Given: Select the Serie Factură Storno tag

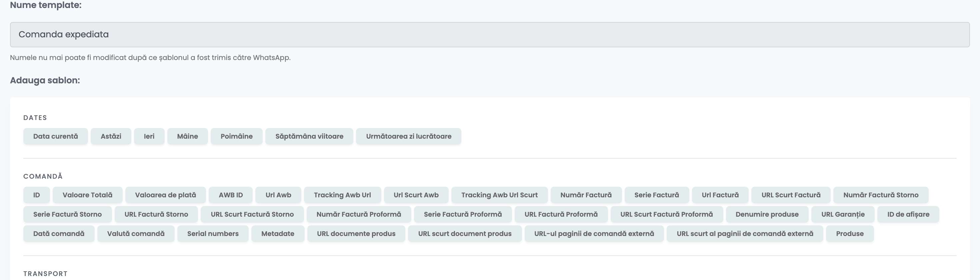Looking at the screenshot, I should coord(67,214).
